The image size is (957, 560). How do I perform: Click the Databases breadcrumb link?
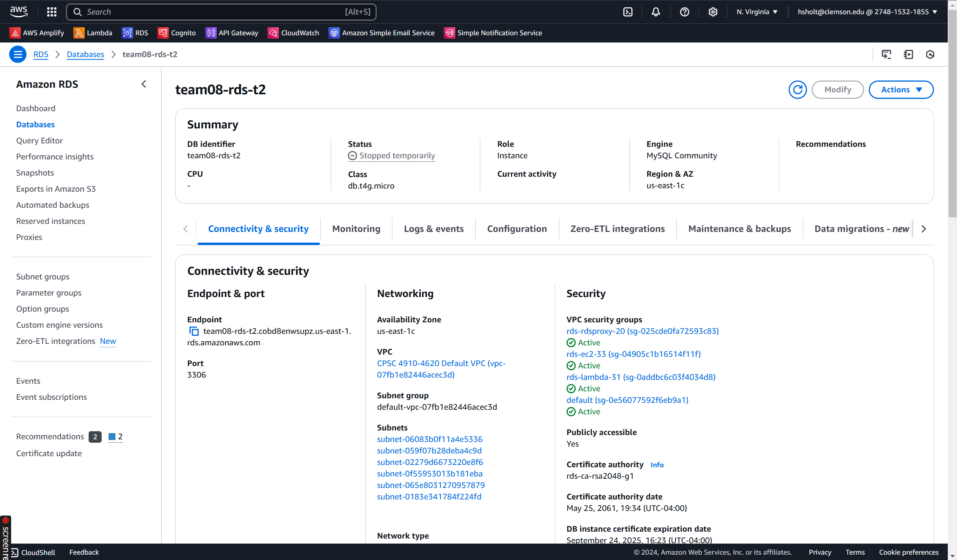(x=85, y=54)
